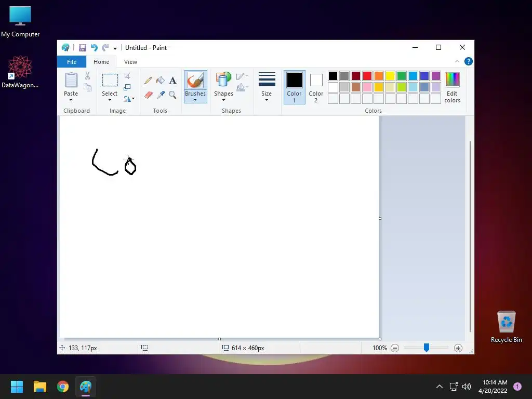Click the Resize icon in Image group

[x=127, y=87]
